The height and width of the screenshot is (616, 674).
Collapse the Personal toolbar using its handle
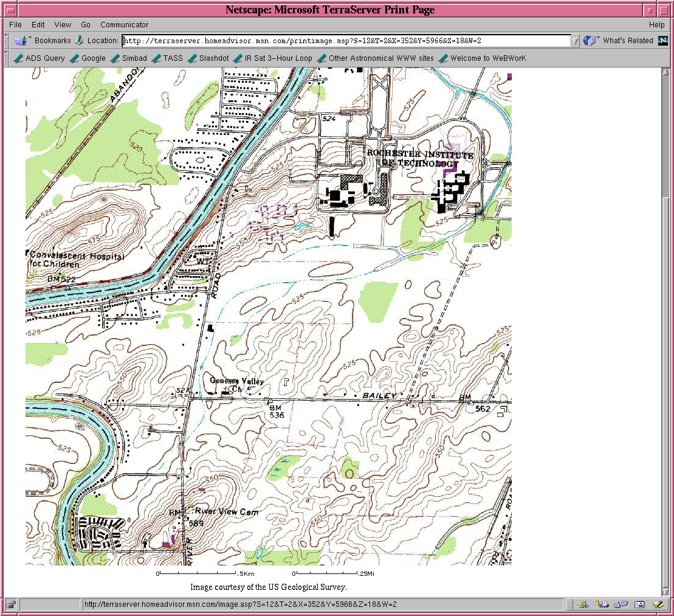pos(7,58)
